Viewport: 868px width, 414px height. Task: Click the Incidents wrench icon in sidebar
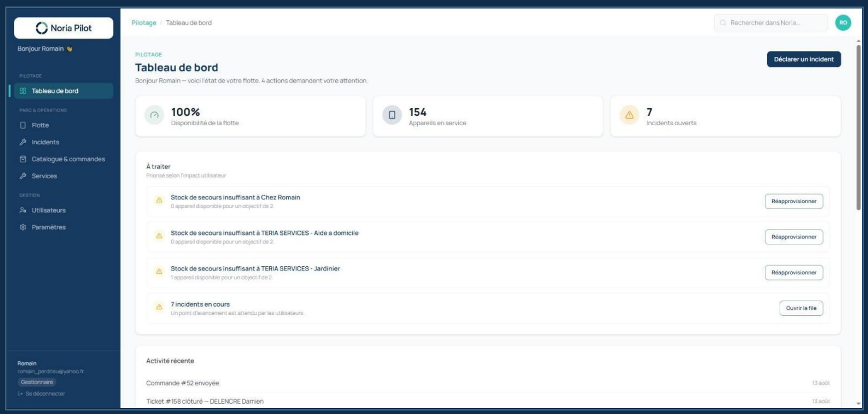pos(23,142)
